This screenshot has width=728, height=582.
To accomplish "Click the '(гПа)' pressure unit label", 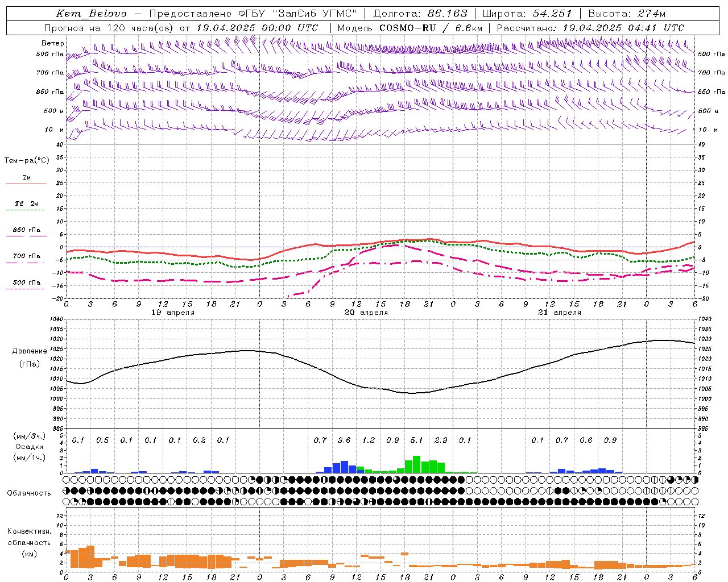I will 30,364.
